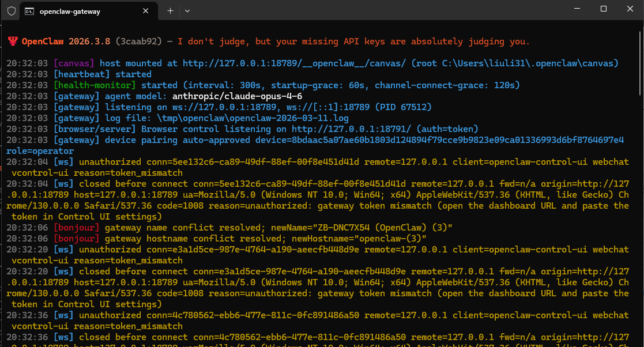Click the [canvas] log tag
Screen dimensions: 644x347
[x=74, y=63]
